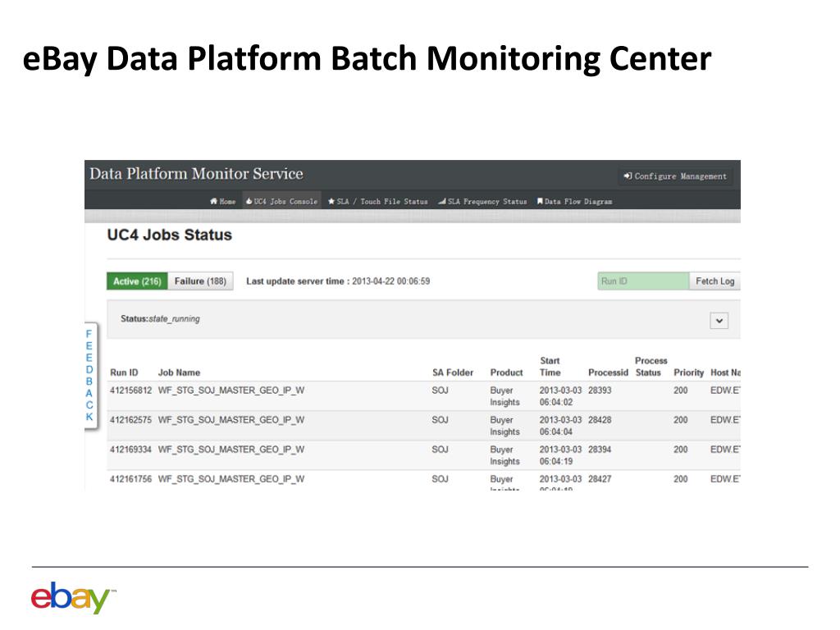Open the Configure Management button

pos(675,176)
